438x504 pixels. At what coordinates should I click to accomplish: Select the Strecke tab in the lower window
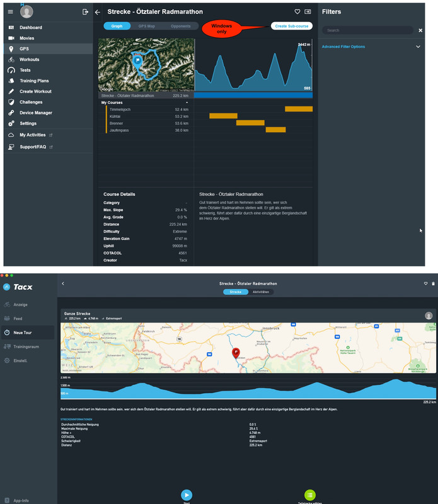pyautogui.click(x=236, y=292)
